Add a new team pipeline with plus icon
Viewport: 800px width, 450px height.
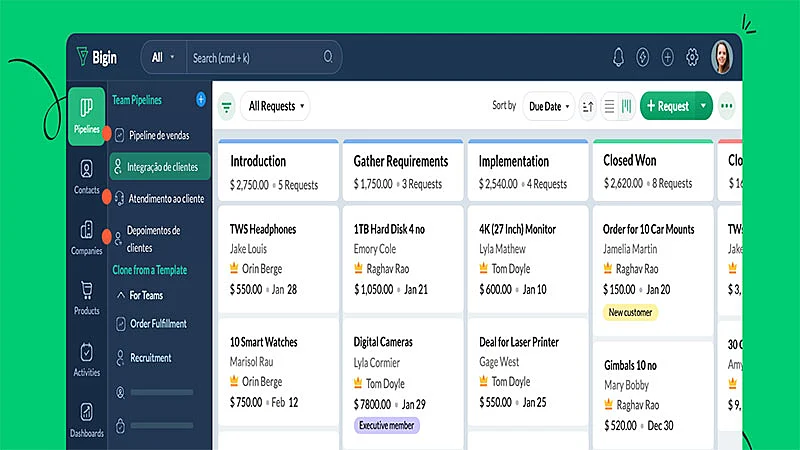(x=201, y=100)
